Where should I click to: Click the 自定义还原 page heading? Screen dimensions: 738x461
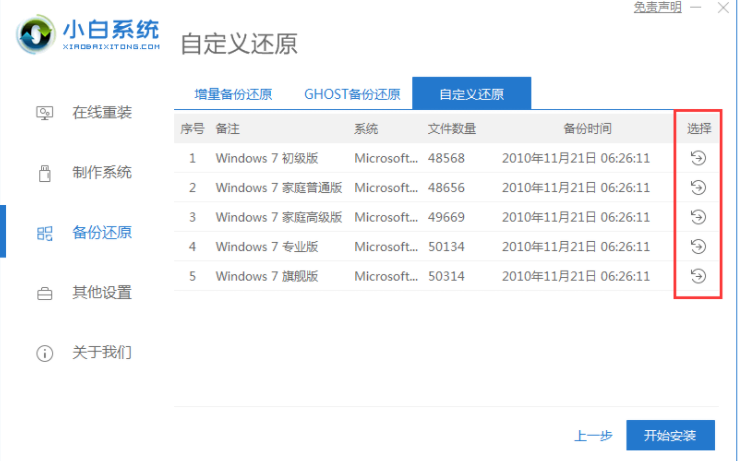pyautogui.click(x=239, y=44)
